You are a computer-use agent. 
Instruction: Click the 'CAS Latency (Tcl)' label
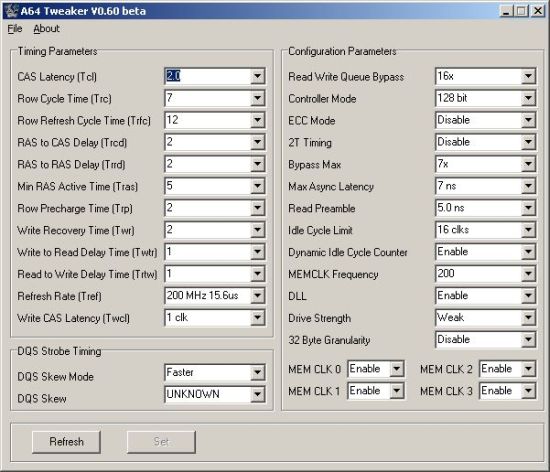click(x=57, y=77)
